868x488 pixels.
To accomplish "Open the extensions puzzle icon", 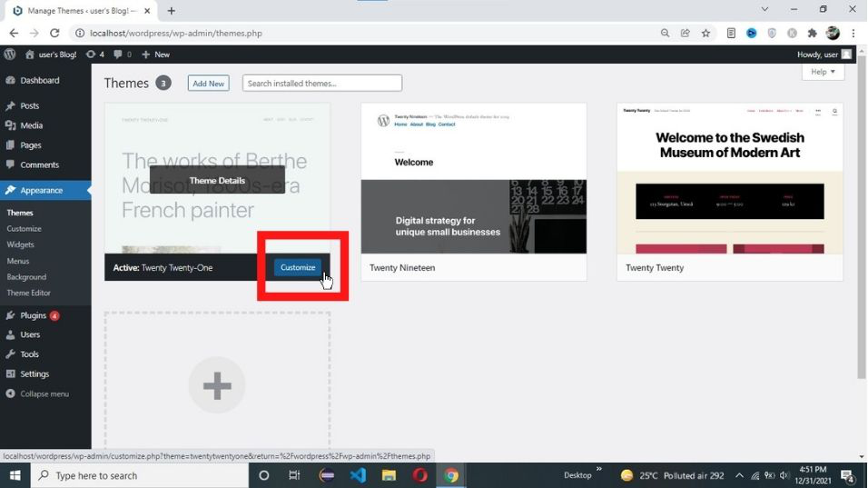I will tap(812, 34).
